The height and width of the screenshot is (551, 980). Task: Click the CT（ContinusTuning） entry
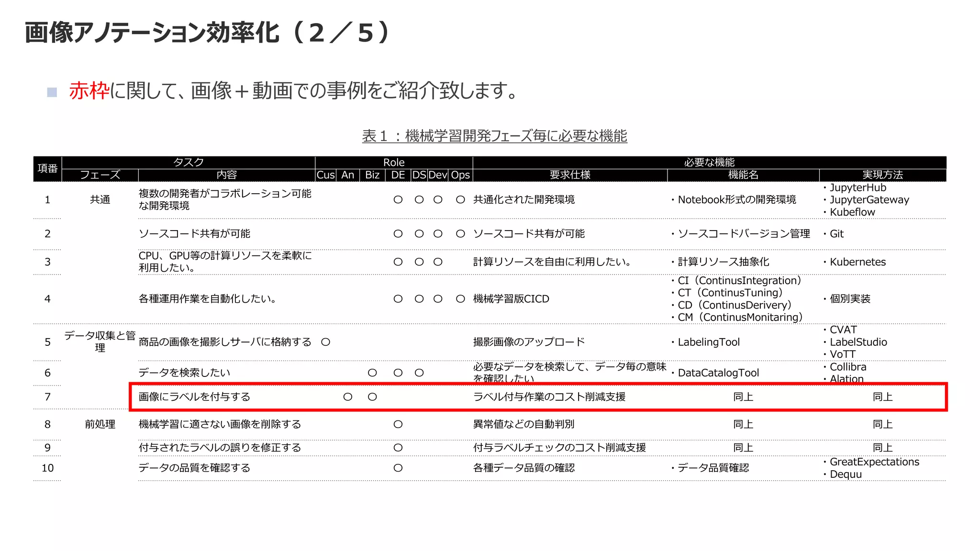[x=726, y=293]
